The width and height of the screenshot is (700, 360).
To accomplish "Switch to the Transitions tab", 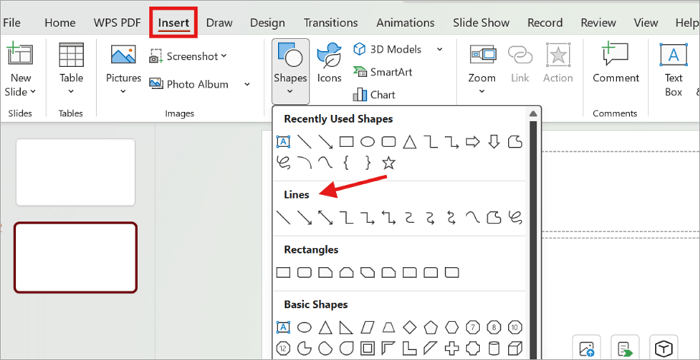I will (330, 23).
